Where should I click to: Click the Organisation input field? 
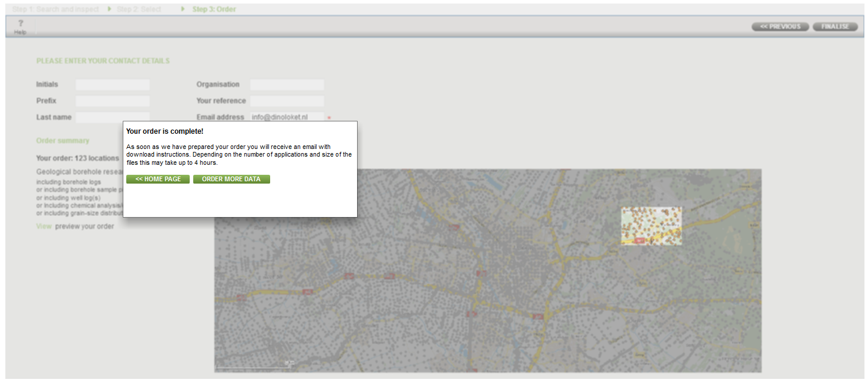click(x=287, y=84)
